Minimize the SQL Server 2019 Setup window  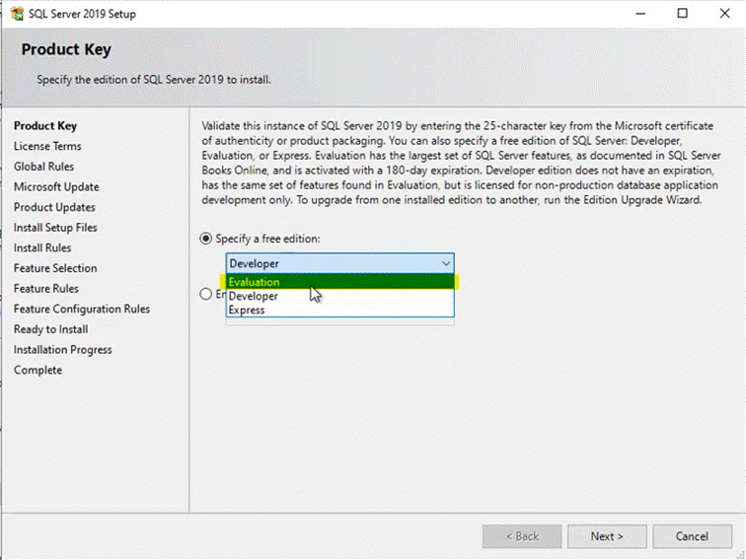point(640,14)
